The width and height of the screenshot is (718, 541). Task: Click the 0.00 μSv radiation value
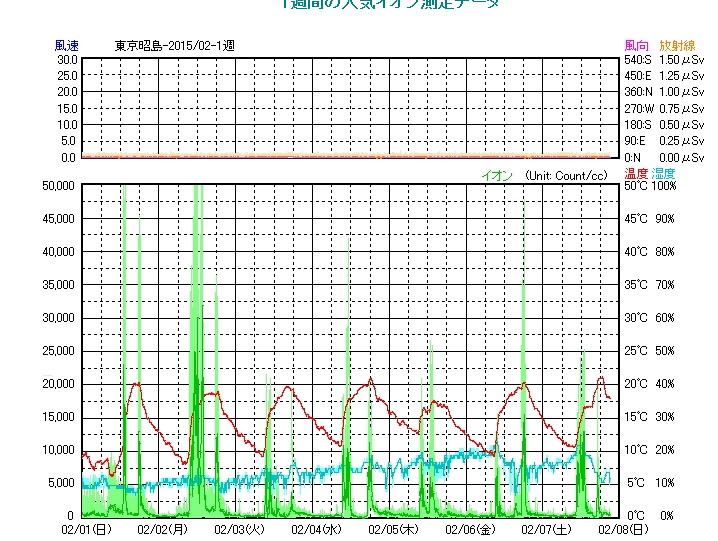(x=681, y=158)
